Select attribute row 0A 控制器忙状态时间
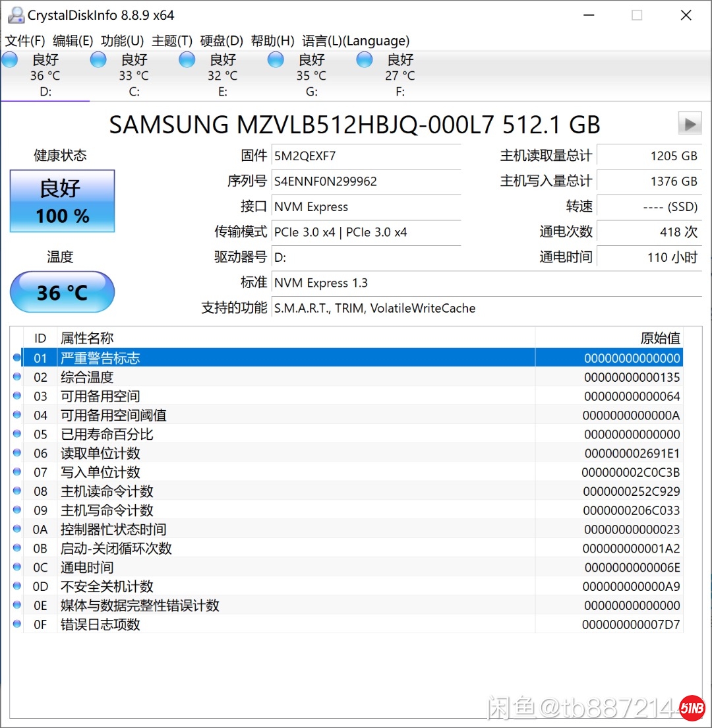The image size is (712, 728). pos(346,530)
